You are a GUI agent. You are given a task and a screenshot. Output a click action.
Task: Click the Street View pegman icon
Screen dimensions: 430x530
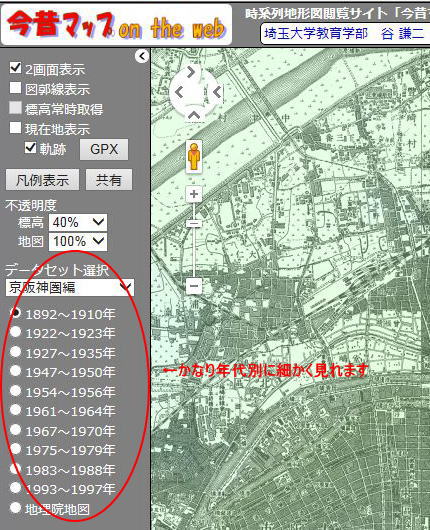(x=194, y=156)
